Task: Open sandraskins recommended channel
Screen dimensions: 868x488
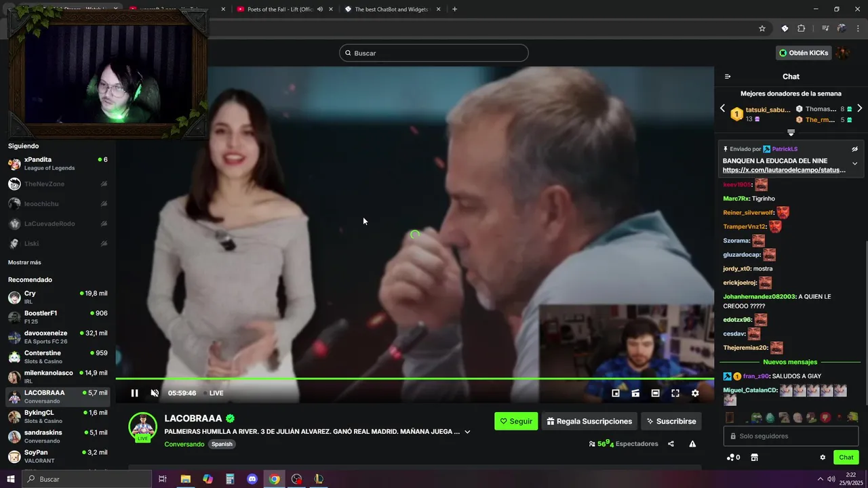Action: (x=58, y=436)
